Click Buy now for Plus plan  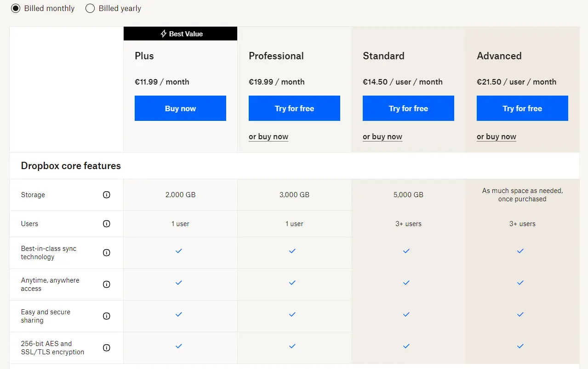click(x=180, y=108)
